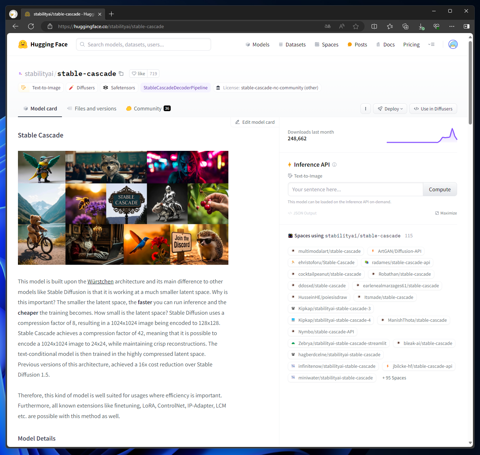Open the user avatar menu on Hugging Face
The width and height of the screenshot is (480, 455).
point(453,44)
